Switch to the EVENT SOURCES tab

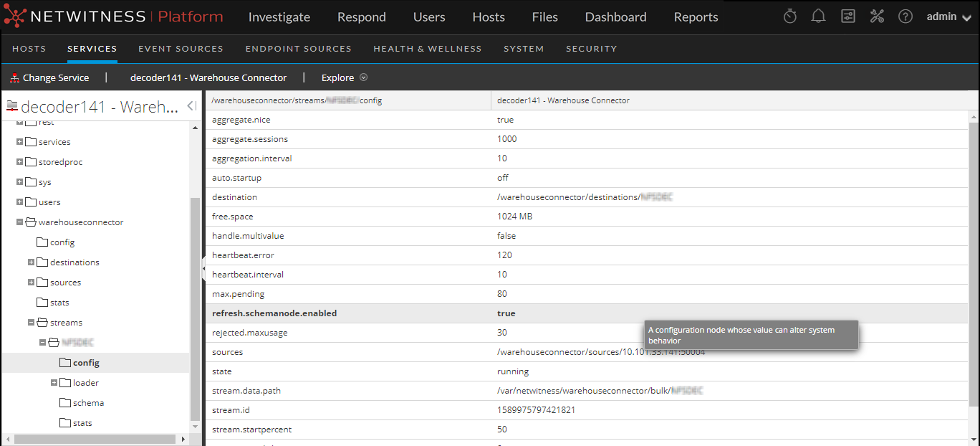181,49
